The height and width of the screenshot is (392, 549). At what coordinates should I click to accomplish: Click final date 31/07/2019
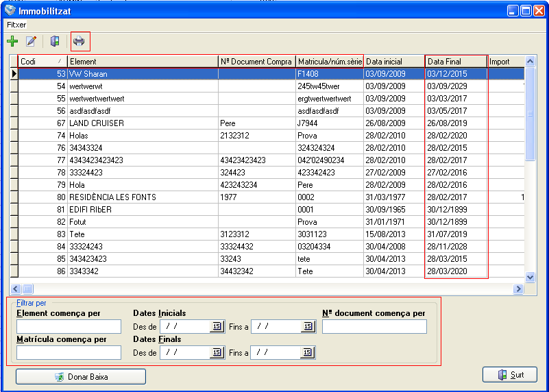[456, 234]
